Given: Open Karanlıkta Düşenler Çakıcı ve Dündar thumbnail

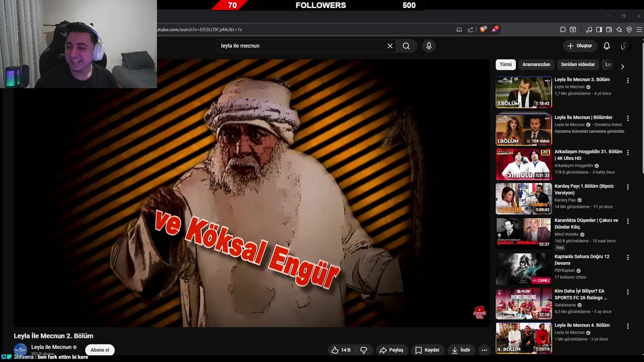Looking at the screenshot, I should [x=524, y=233].
